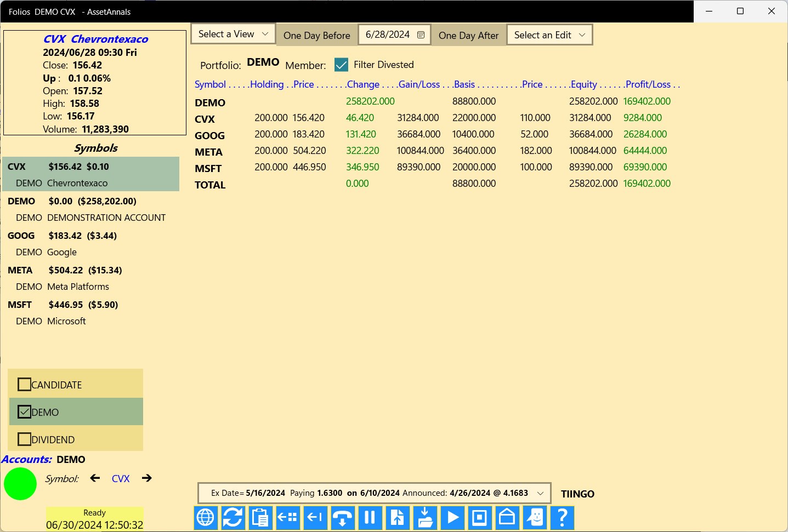Sort by the Gain/Loss column header
The width and height of the screenshot is (788, 532).
point(419,84)
